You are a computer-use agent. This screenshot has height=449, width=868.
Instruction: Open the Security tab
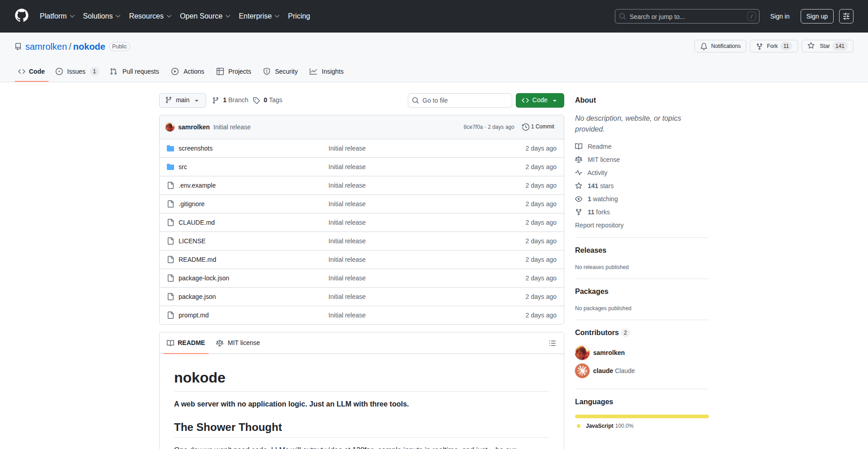(x=280, y=71)
